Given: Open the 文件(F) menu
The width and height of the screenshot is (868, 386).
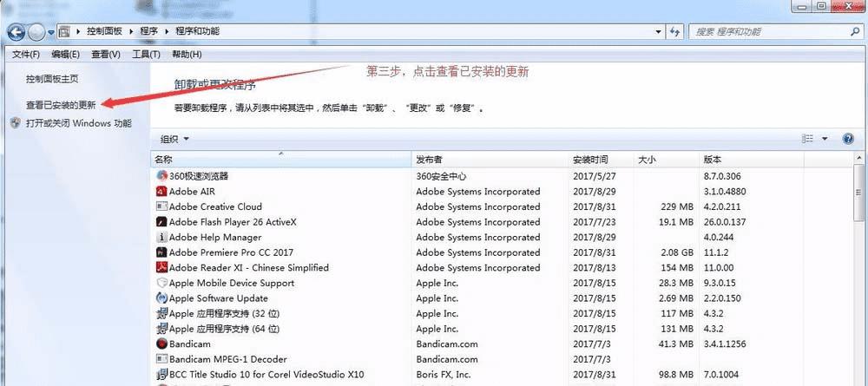Looking at the screenshot, I should [x=26, y=54].
